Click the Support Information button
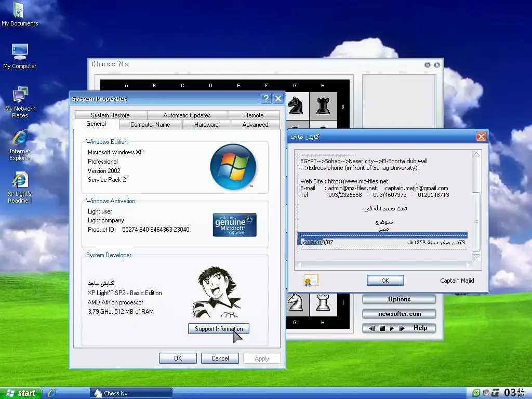532x399 pixels. 219,328
